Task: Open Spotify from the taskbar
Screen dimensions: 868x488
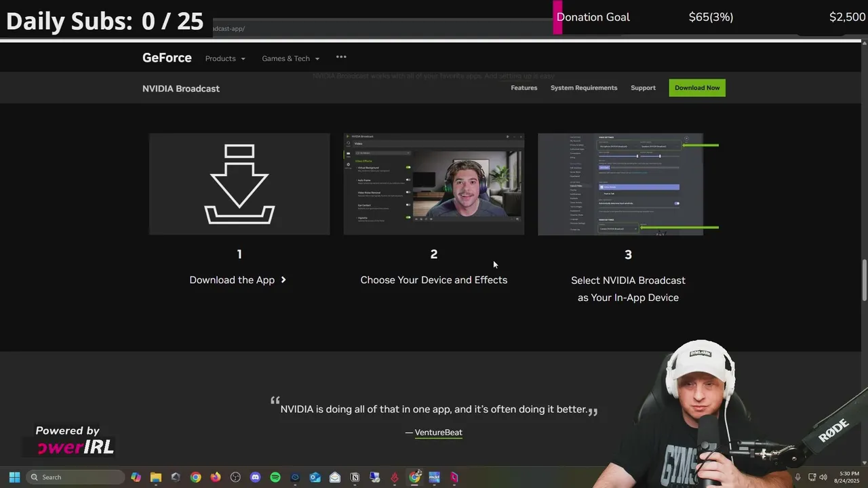Action: (x=275, y=477)
